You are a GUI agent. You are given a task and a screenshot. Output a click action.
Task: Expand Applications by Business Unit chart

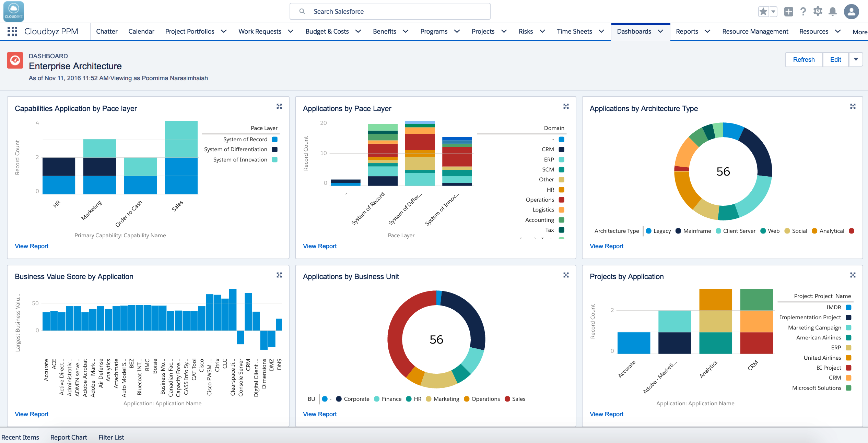pyautogui.click(x=566, y=275)
